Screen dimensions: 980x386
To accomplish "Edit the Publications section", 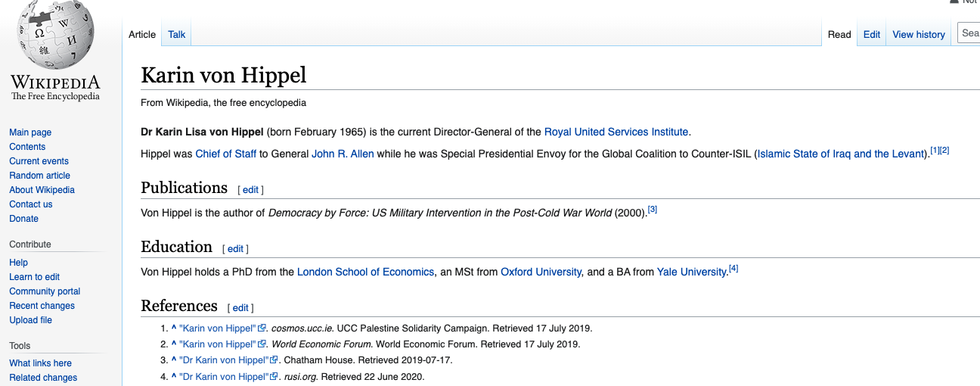I will [x=250, y=190].
